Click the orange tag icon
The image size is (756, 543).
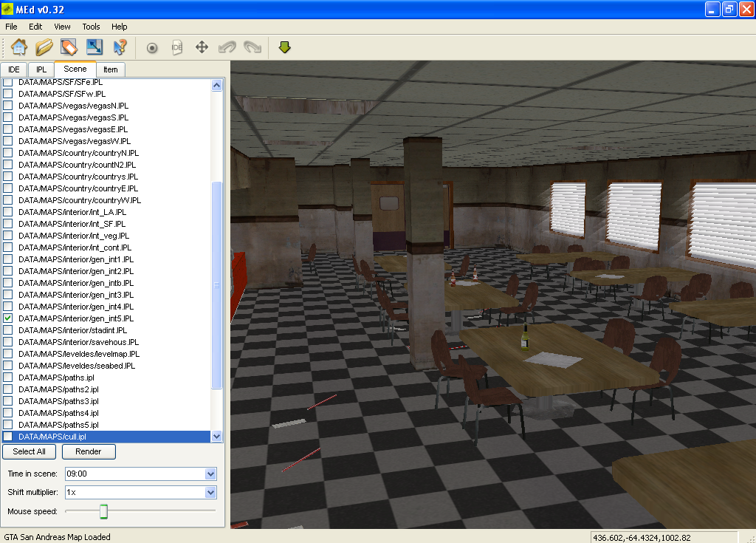[69, 47]
